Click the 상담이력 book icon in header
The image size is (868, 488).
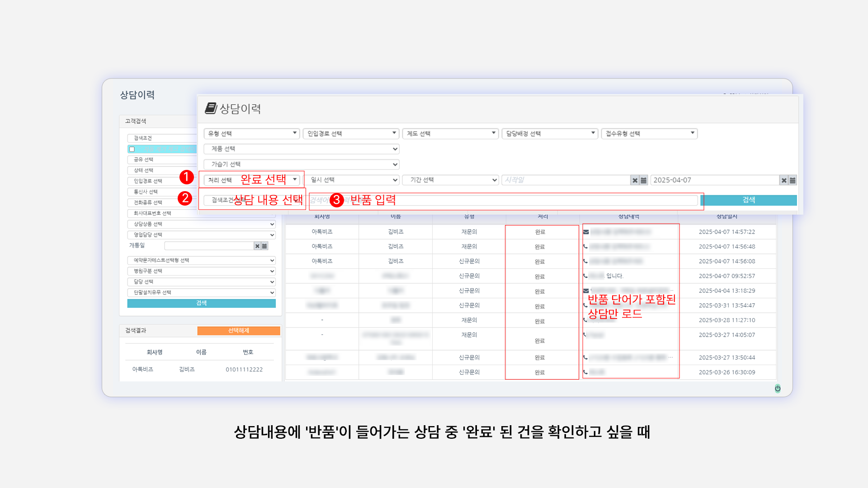click(210, 108)
